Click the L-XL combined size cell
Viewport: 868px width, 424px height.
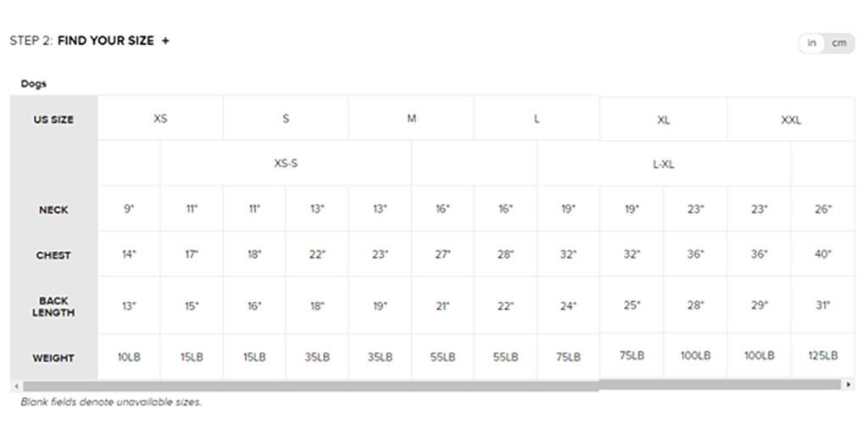point(664,165)
